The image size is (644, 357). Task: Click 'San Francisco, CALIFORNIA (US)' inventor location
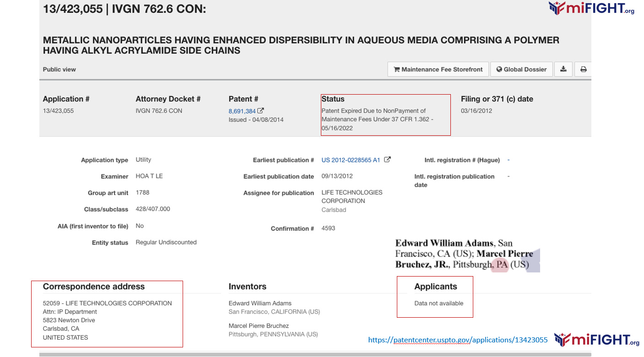click(274, 312)
